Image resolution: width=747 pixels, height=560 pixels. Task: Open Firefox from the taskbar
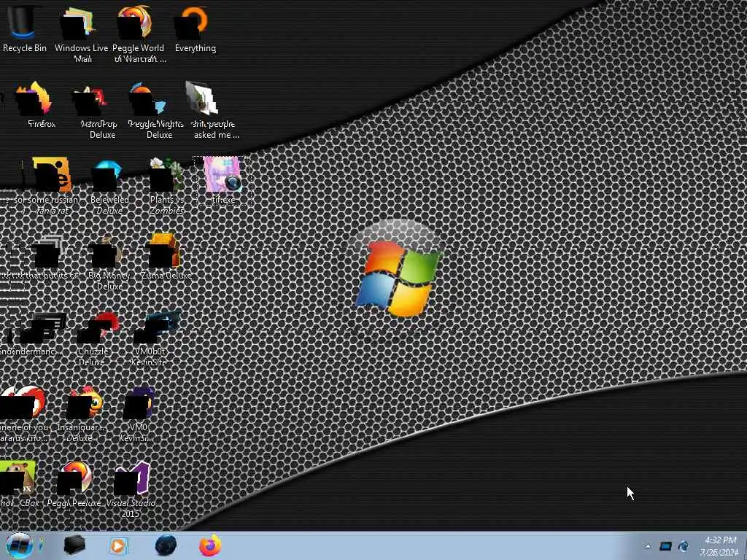[210, 545]
